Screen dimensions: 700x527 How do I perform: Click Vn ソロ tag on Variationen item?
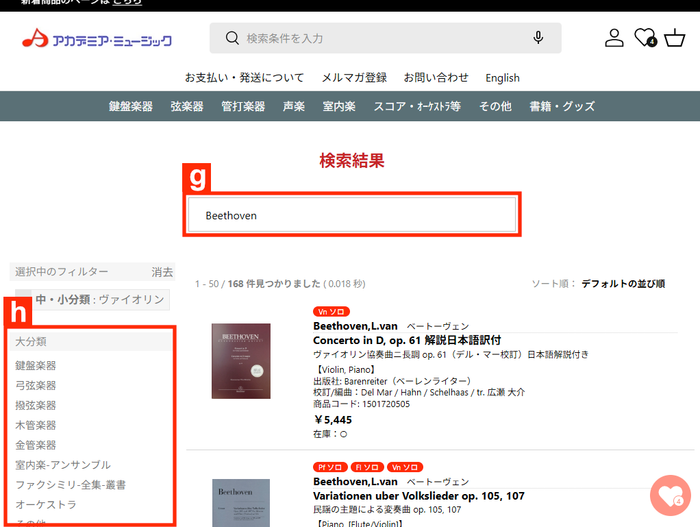[x=405, y=467]
